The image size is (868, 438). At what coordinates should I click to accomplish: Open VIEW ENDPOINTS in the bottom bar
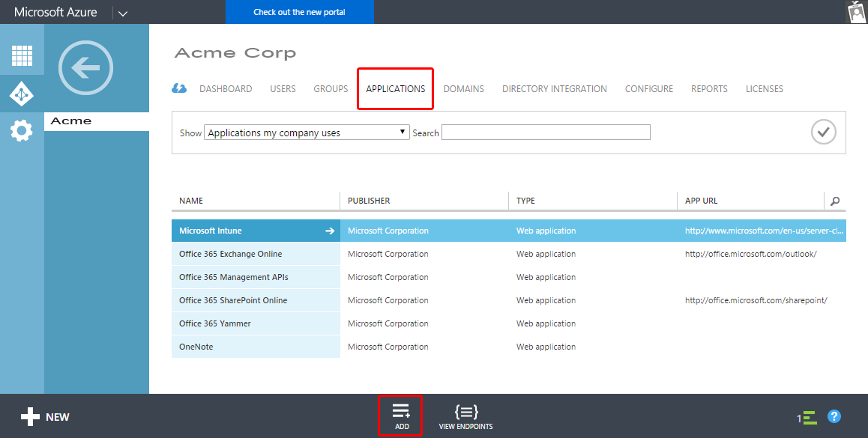[465, 416]
